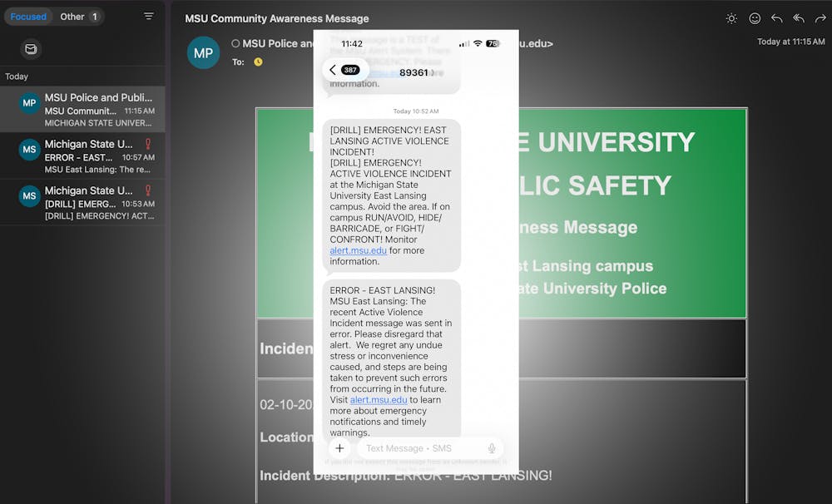The width and height of the screenshot is (832, 504).
Task: Click the envelope unread-mail icon
Action: 31,49
